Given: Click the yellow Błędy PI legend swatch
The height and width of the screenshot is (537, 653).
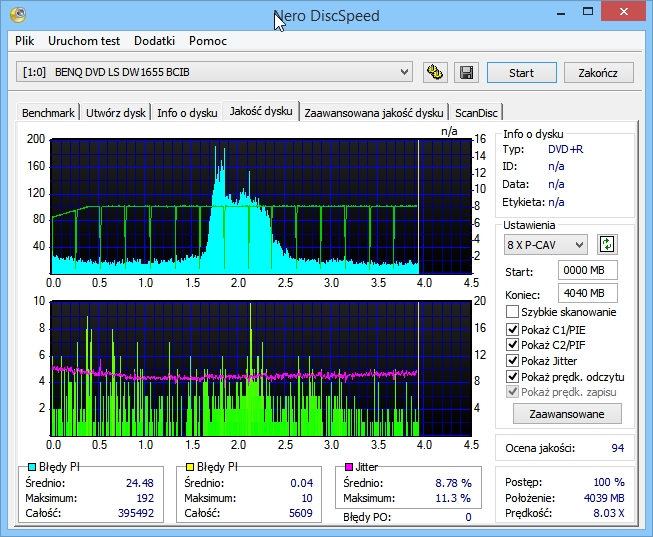Looking at the screenshot, I should (190, 467).
